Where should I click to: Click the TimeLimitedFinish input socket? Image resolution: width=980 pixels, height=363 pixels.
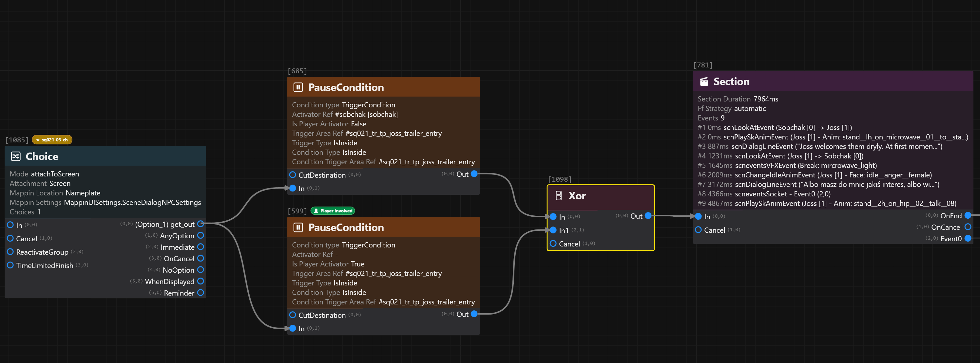coord(10,265)
